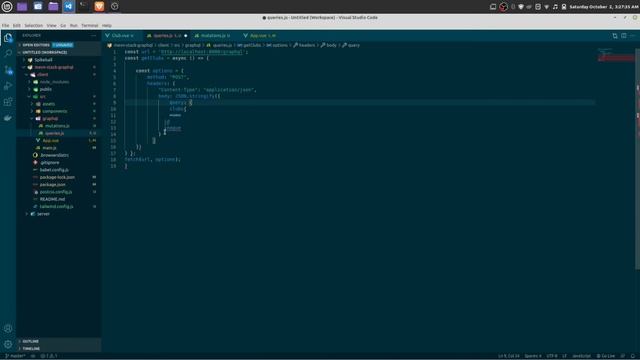
Task: Launch Visual Studio Code from the panel
Action: pos(69,7)
